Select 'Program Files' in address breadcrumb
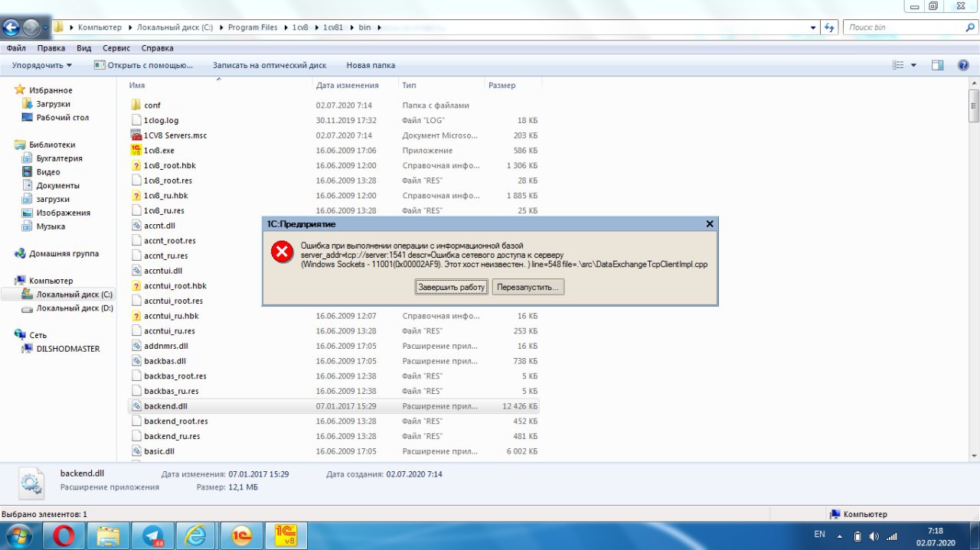Screen dimensions: 980x550 coord(253,28)
